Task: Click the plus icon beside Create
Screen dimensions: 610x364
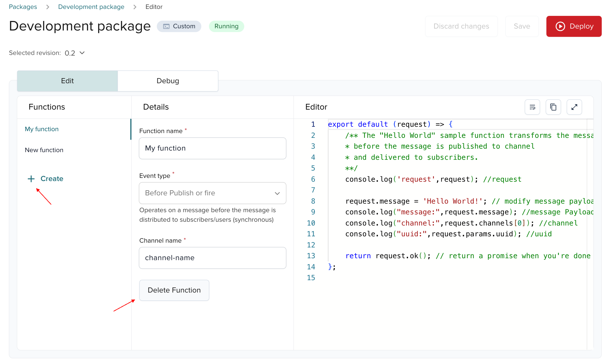Action: tap(31, 179)
